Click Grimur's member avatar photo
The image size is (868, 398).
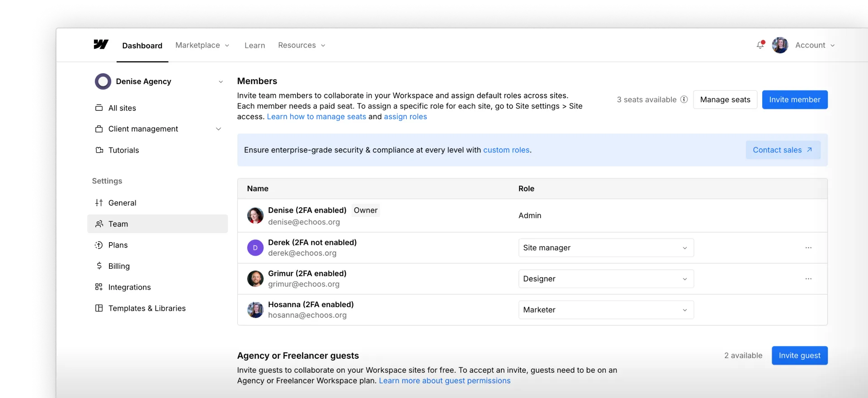[x=255, y=279]
